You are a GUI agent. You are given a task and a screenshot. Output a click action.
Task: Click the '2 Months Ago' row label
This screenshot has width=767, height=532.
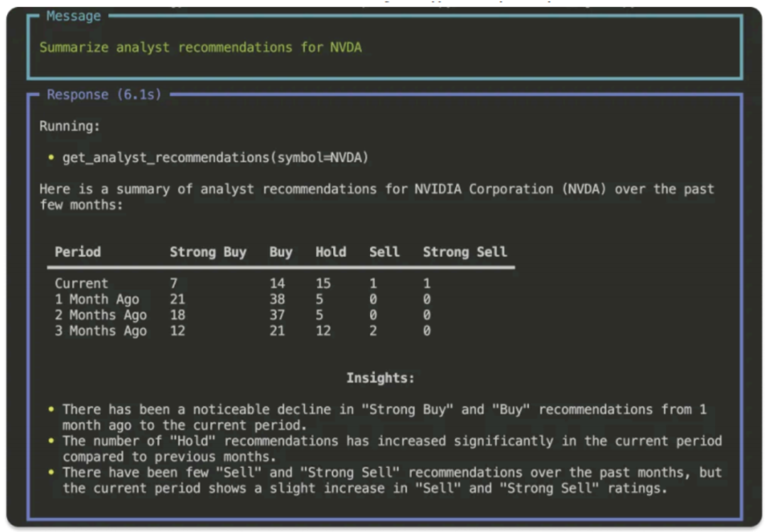[101, 315]
